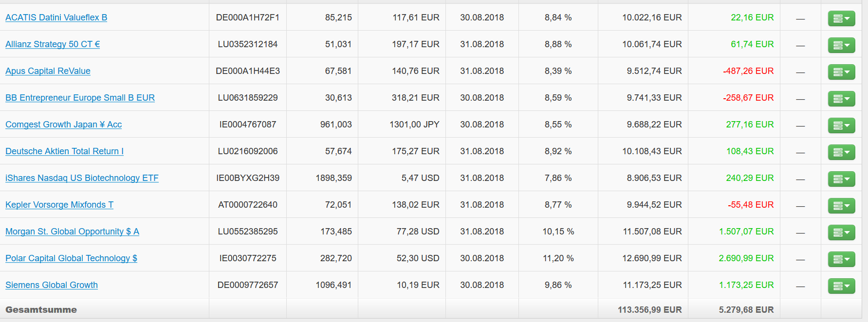The height and width of the screenshot is (322, 868).
Task: Open BB Entrepreneur Europe Small B EUR
Action: pos(80,98)
